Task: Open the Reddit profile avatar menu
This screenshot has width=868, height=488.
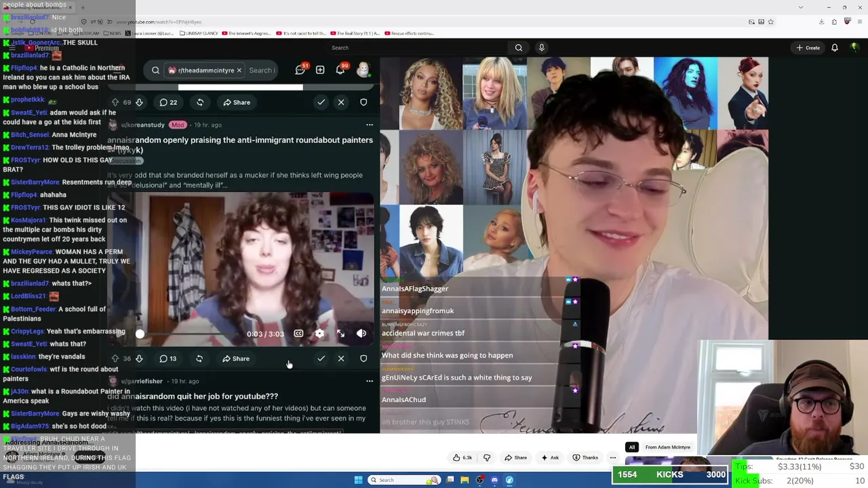Action: click(363, 70)
